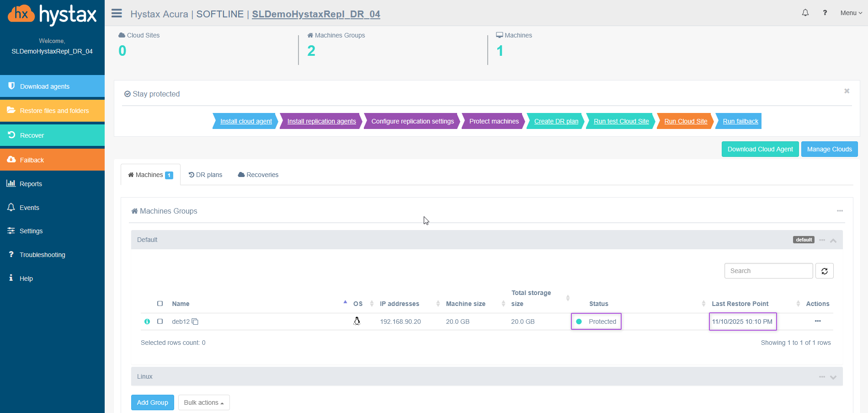
Task: Click into the machines Search field
Action: (x=768, y=271)
